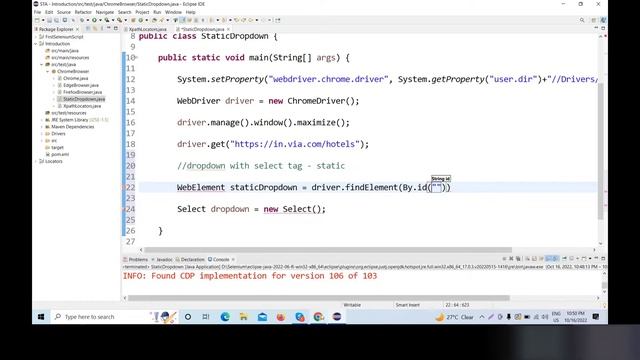Toggle the fold marker at line 10

coord(137,58)
